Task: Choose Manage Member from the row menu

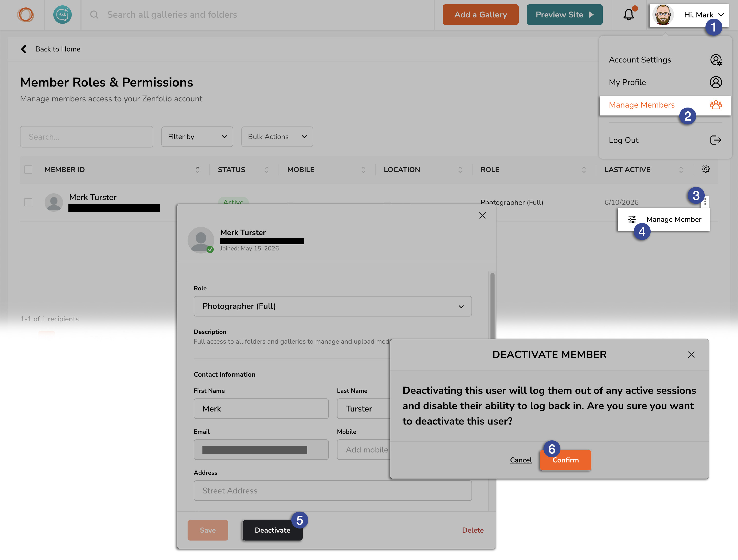Action: (x=663, y=219)
